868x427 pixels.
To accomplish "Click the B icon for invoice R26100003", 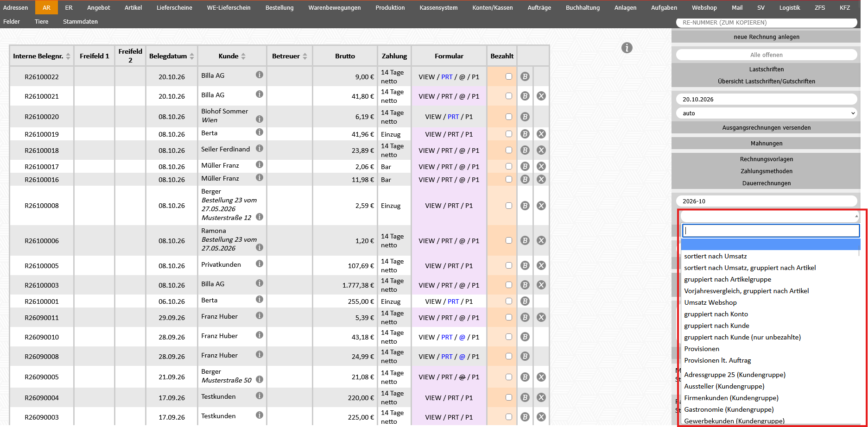I will click(x=525, y=285).
